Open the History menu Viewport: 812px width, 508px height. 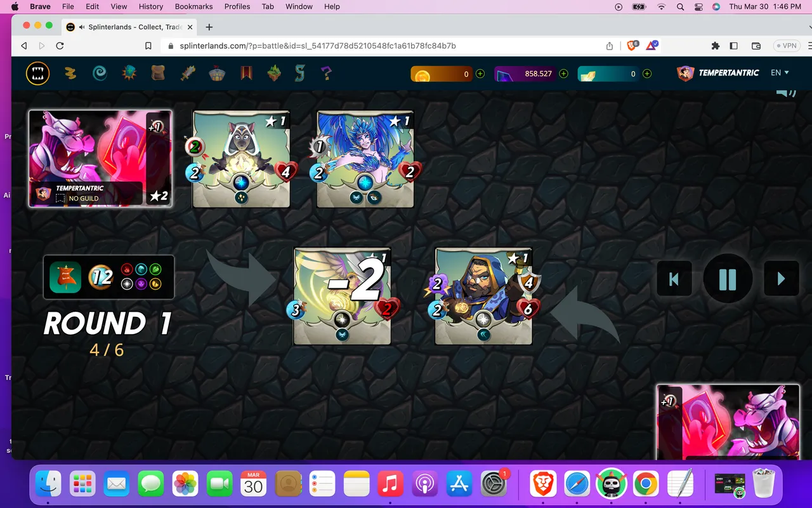point(151,6)
